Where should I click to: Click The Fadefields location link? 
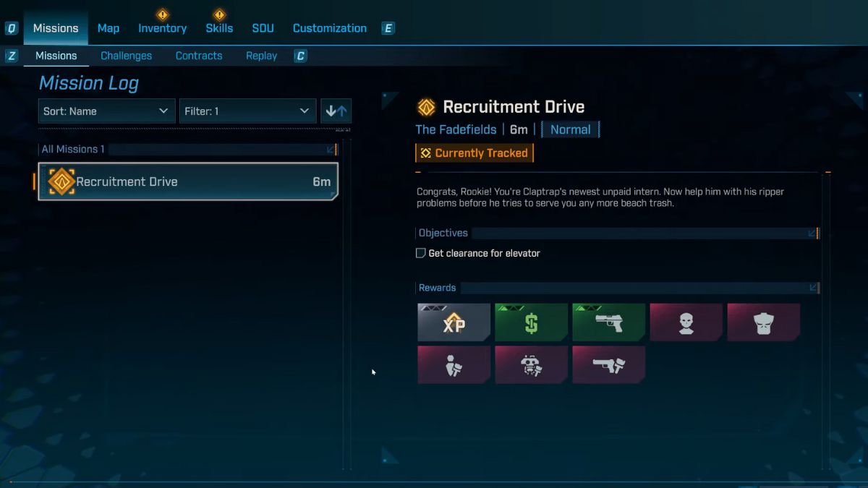(x=456, y=129)
